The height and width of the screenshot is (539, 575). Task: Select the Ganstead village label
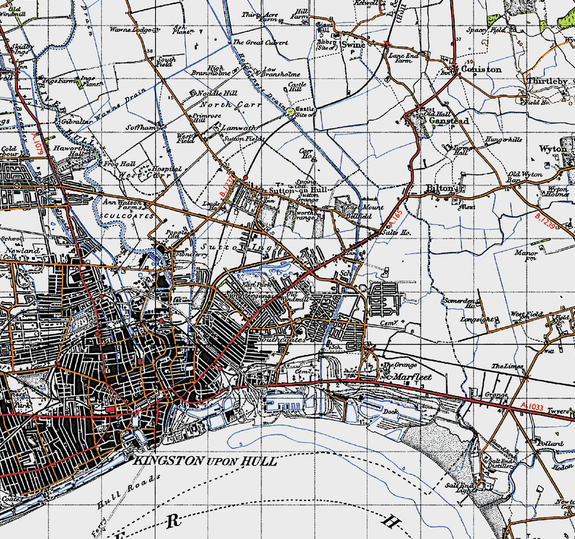click(x=449, y=121)
